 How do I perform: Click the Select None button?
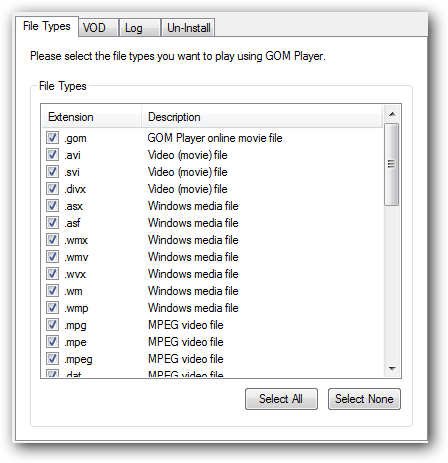pos(364,399)
